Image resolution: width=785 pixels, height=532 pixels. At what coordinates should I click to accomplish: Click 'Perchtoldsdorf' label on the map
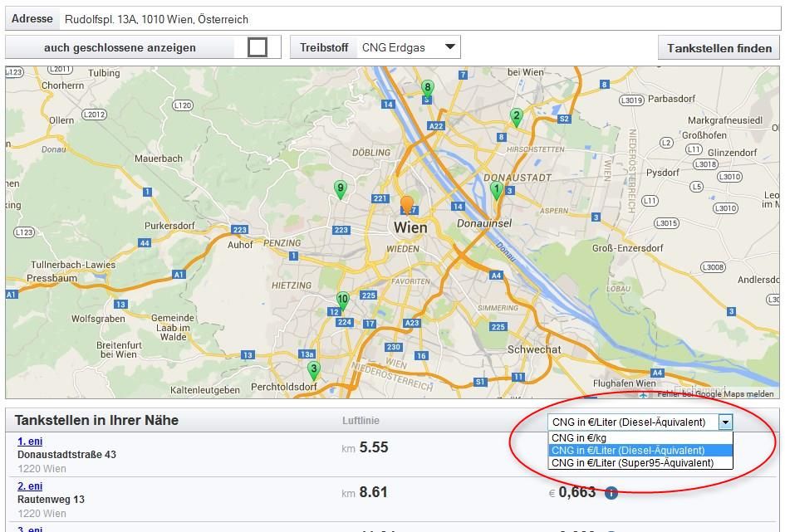[284, 387]
